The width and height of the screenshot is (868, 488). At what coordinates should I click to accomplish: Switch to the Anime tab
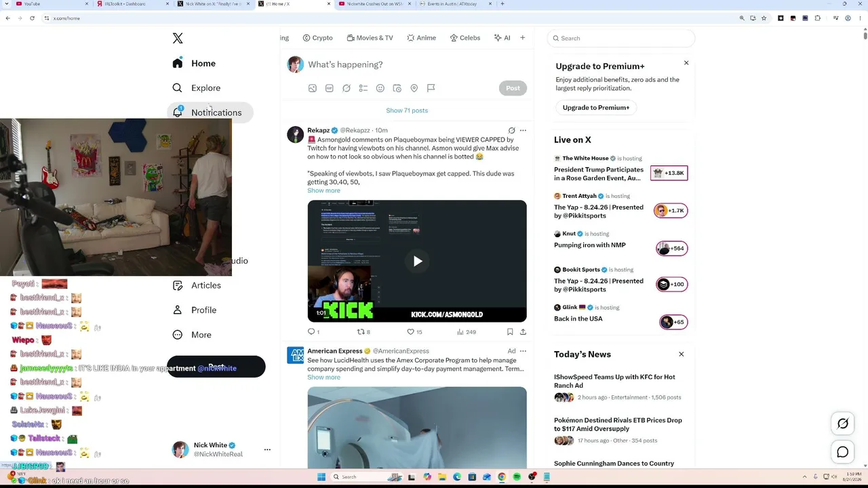pyautogui.click(x=421, y=38)
